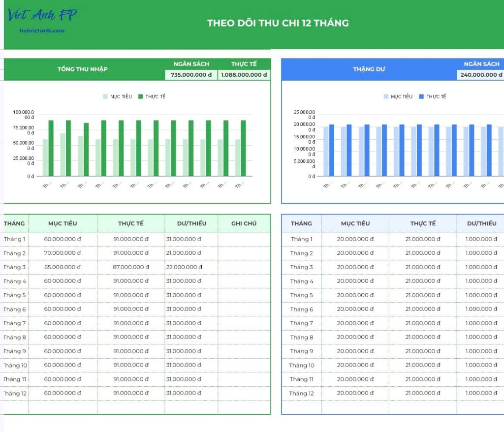The height and width of the screenshot is (432, 504).
Task: Select the THEO DÕI THU CHI 12 THÁNG title
Action: 278,23
